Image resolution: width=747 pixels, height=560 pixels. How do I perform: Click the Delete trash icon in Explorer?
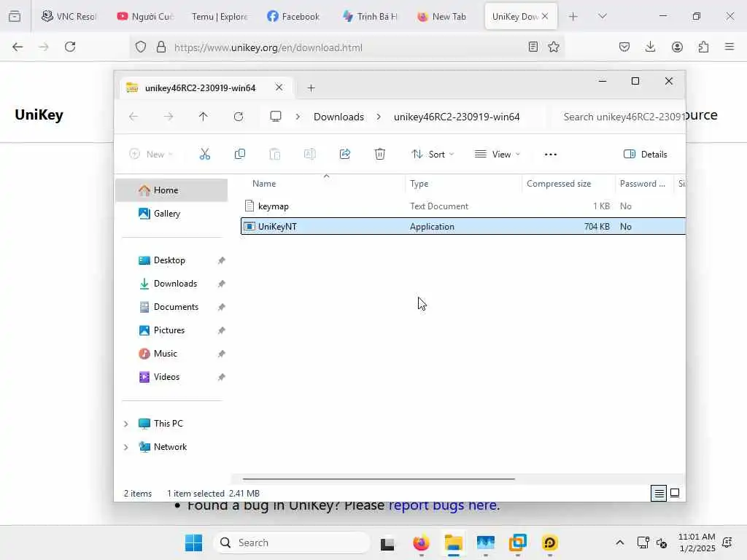point(379,154)
